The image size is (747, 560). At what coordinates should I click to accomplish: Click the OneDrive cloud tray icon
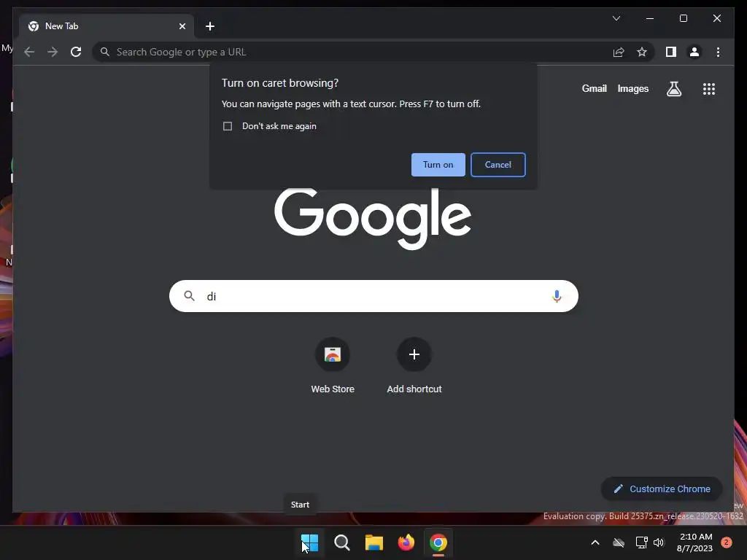[619, 542]
